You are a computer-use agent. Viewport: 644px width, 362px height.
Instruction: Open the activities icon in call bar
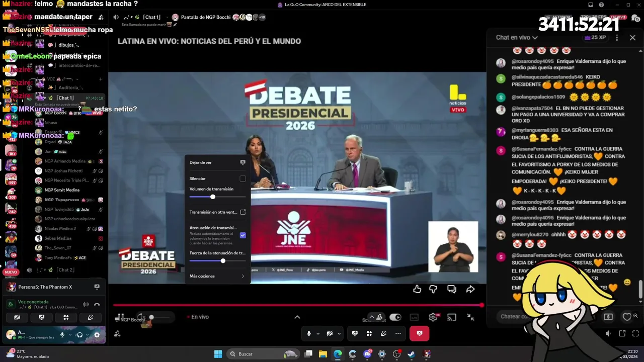coord(369,333)
